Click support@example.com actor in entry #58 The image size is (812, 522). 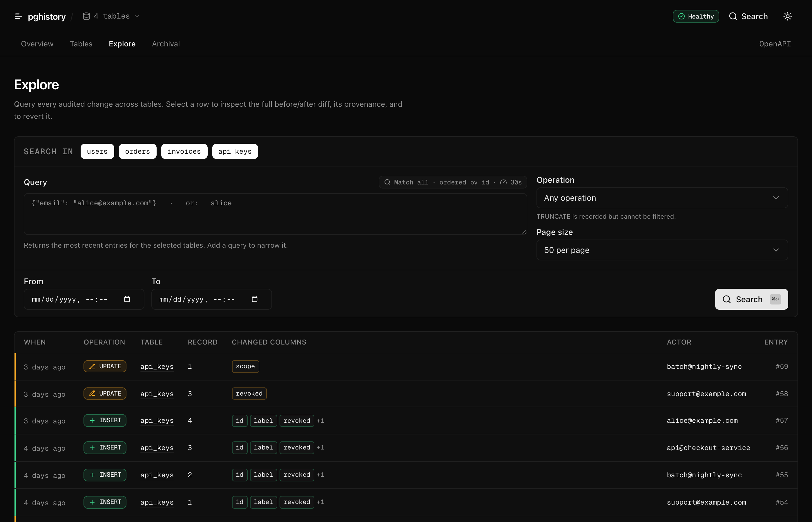706,394
